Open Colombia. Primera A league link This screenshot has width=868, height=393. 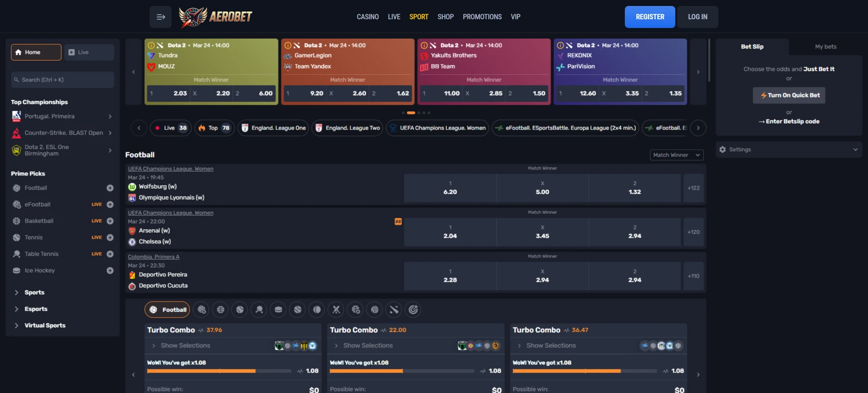click(154, 257)
